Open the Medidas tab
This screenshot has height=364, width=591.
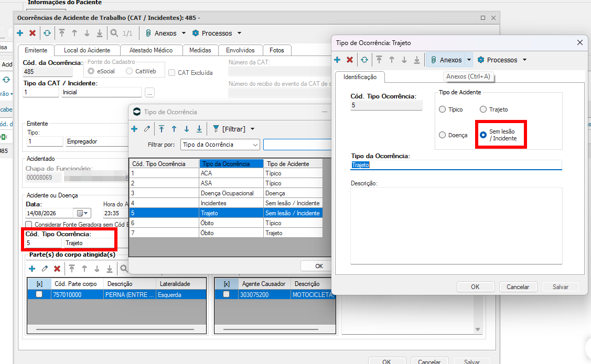200,50
